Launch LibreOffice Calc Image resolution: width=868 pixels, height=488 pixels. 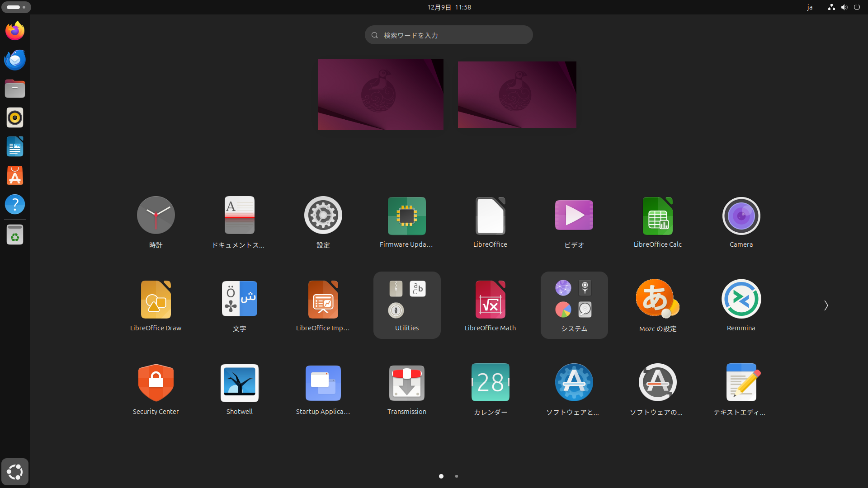coord(657,216)
